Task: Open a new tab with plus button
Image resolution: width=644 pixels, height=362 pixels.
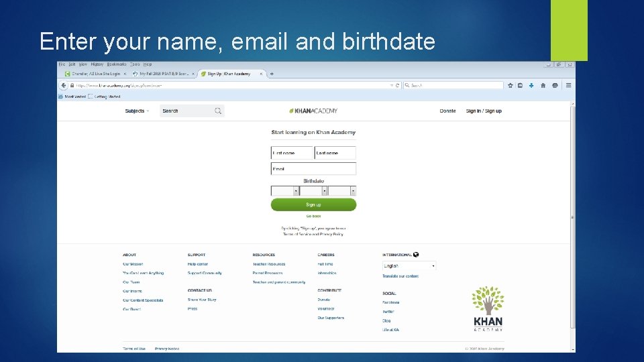Action: coord(272,74)
